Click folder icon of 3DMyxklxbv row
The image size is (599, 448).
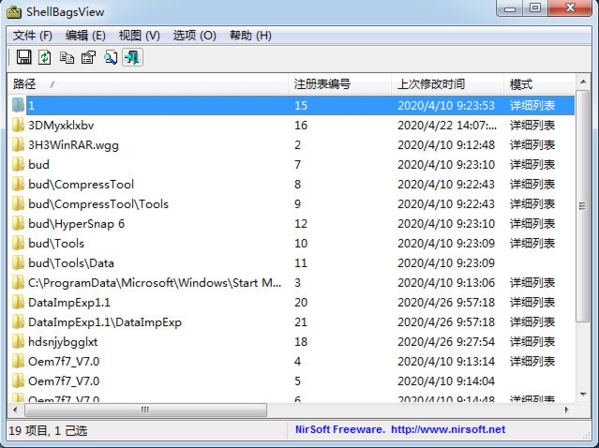pyautogui.click(x=18, y=125)
